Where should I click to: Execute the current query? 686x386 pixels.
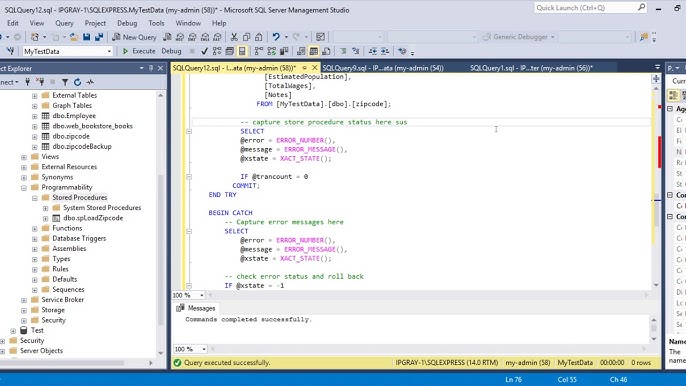coord(139,51)
